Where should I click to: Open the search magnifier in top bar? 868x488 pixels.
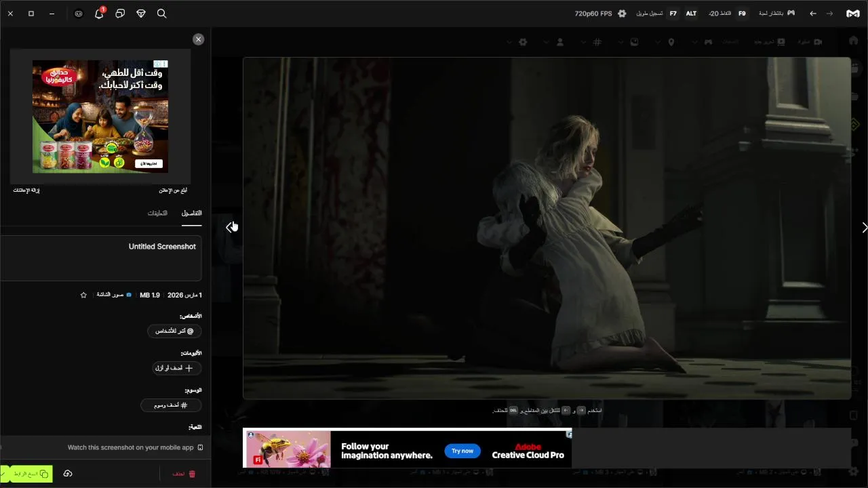click(161, 14)
